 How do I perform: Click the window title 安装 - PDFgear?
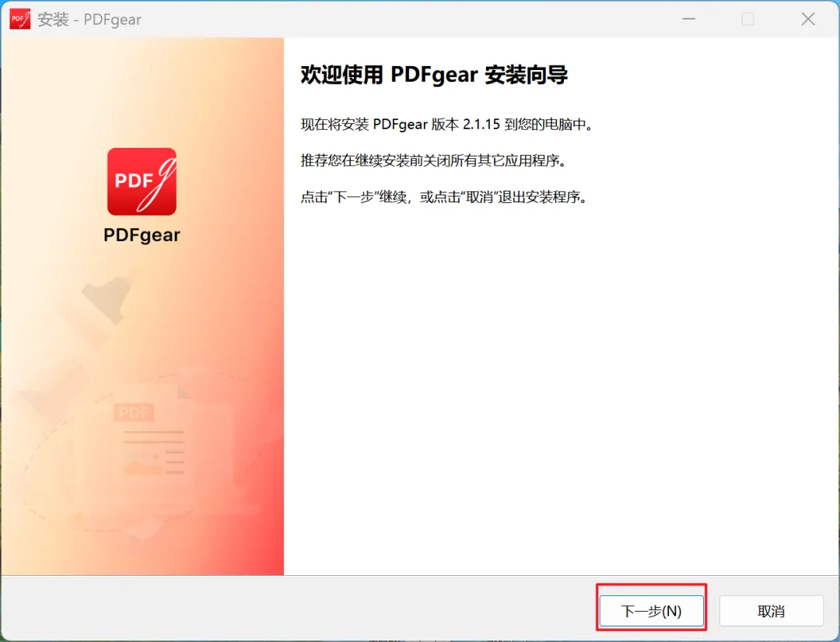tap(89, 19)
